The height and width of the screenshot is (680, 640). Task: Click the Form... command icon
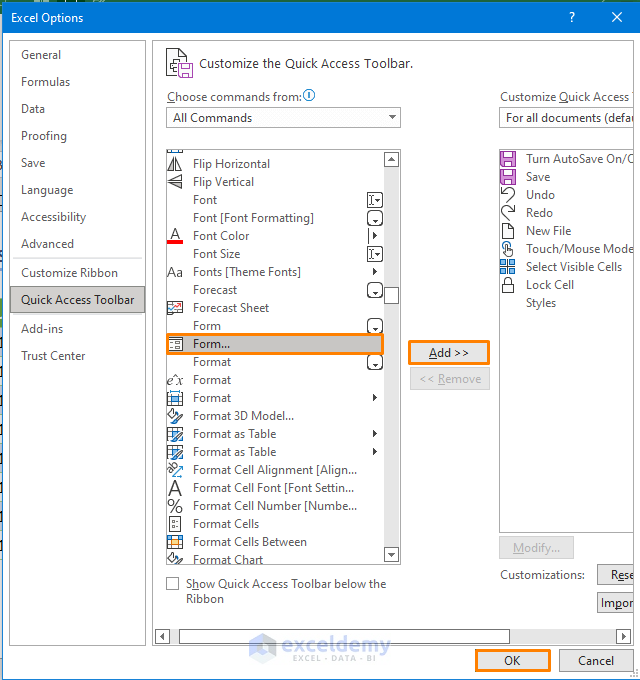coord(176,344)
